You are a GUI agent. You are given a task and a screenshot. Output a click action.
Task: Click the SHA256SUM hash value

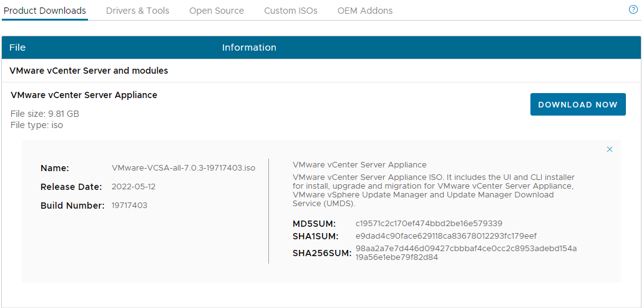coord(466,253)
